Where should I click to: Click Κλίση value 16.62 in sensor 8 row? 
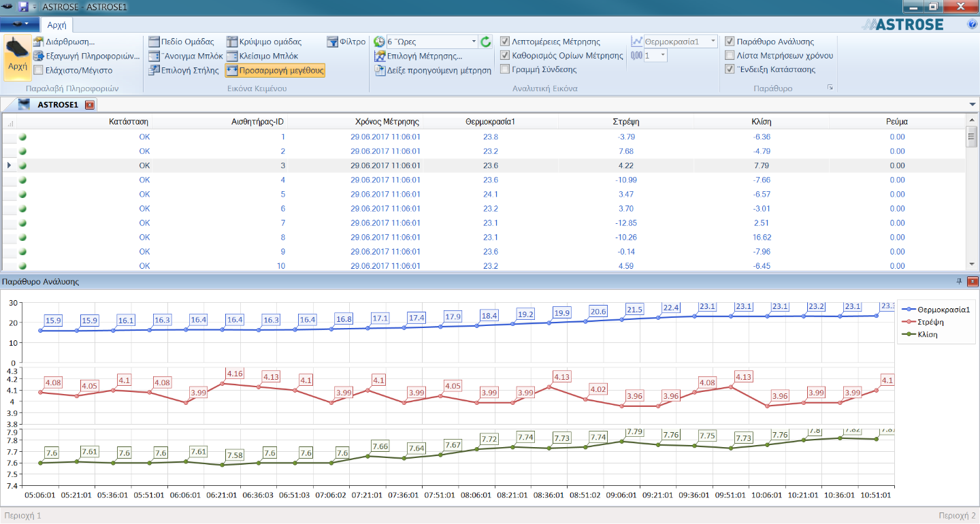point(762,237)
